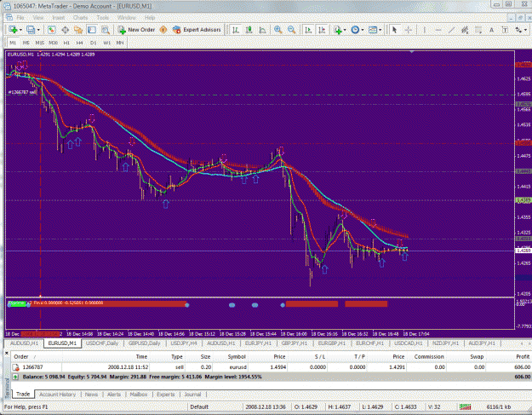The height and width of the screenshot is (415, 532).
Task: Click the Expert Advisors button
Action: coord(197,30)
